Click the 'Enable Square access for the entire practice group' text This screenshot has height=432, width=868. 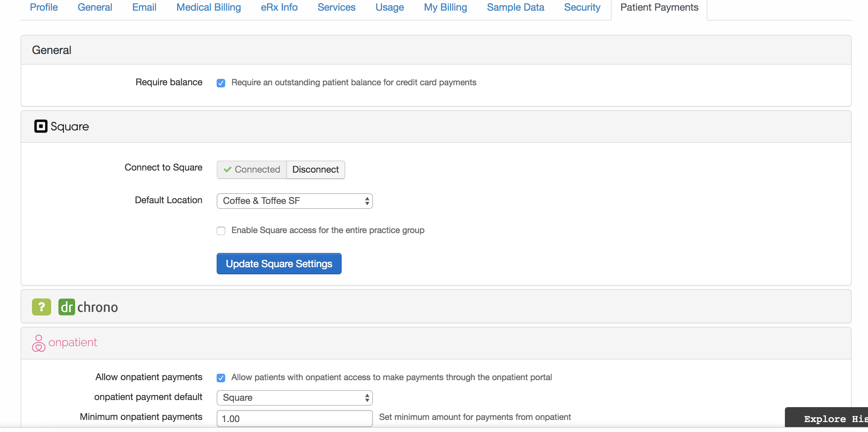pyautogui.click(x=328, y=230)
